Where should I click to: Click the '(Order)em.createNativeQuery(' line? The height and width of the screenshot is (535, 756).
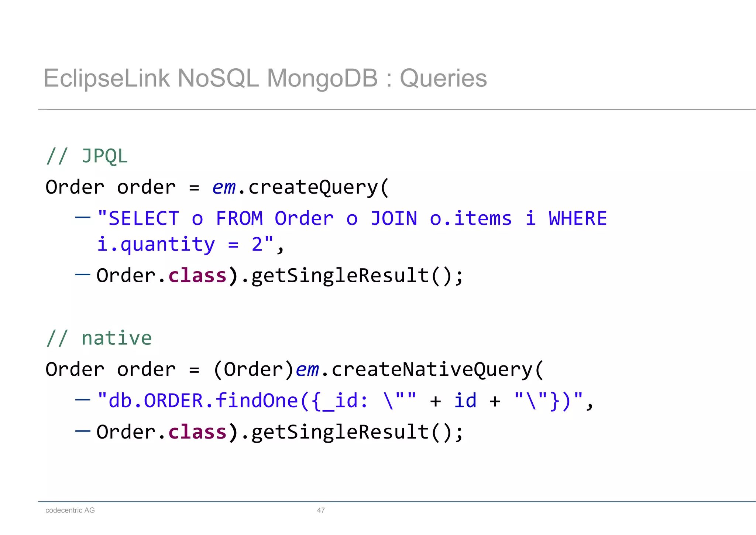[295, 369]
